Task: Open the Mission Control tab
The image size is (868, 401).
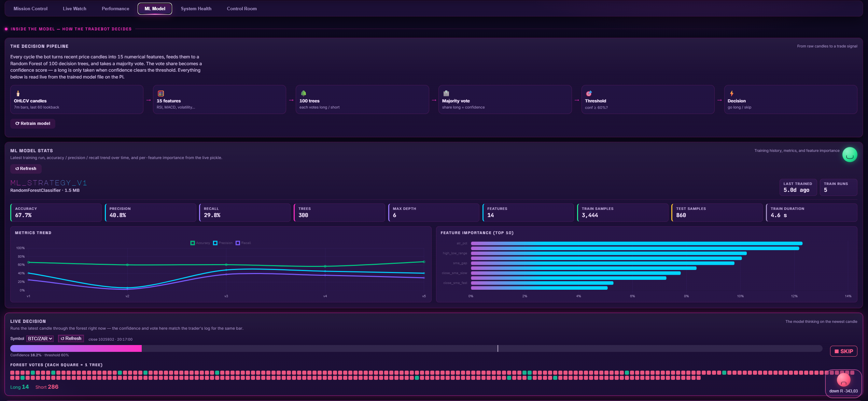Action: coord(30,9)
